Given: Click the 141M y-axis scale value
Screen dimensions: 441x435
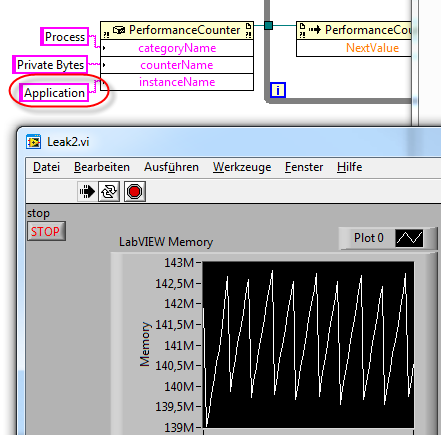Looking at the screenshot, I should (179, 345).
